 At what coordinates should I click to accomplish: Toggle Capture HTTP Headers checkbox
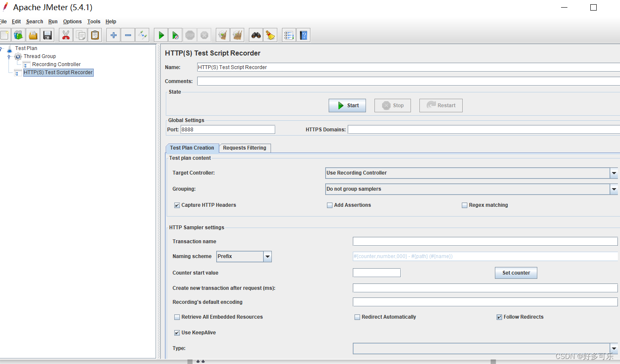coord(177,205)
